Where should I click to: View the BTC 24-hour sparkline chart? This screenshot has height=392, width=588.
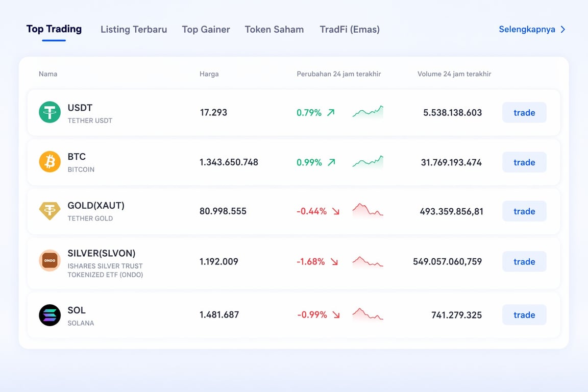[x=367, y=162]
